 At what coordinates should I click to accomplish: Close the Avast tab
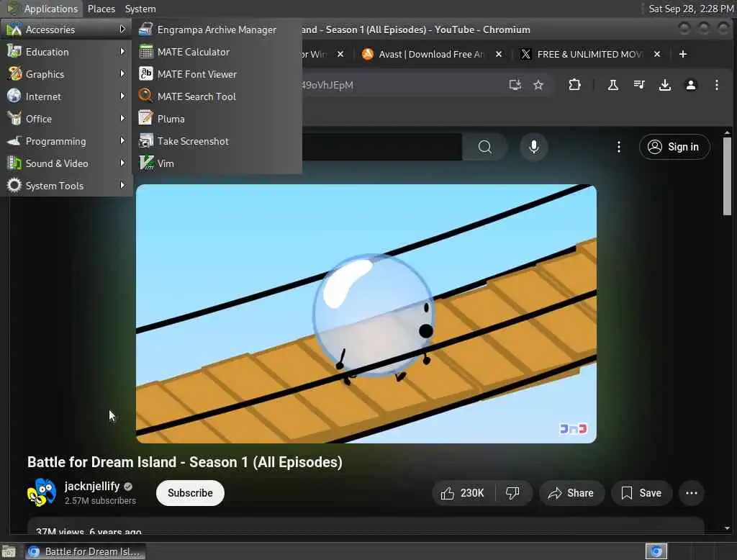499,54
